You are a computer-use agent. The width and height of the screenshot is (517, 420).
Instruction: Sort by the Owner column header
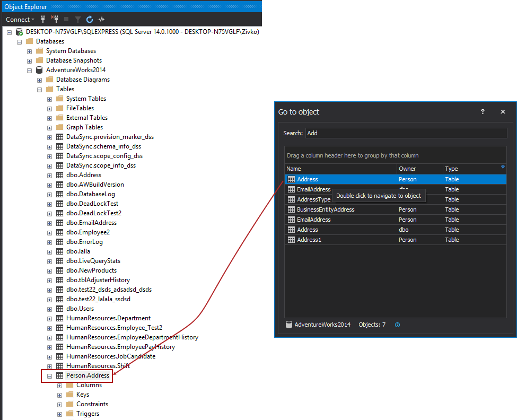pos(419,169)
